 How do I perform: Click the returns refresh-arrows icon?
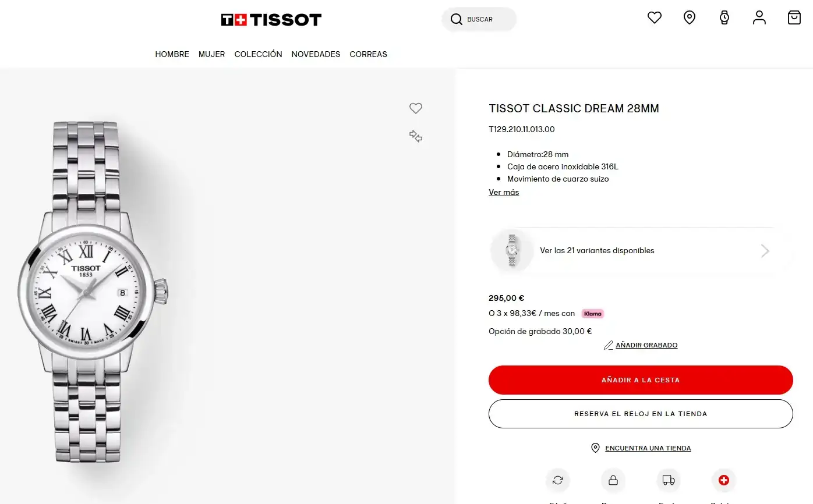point(558,480)
